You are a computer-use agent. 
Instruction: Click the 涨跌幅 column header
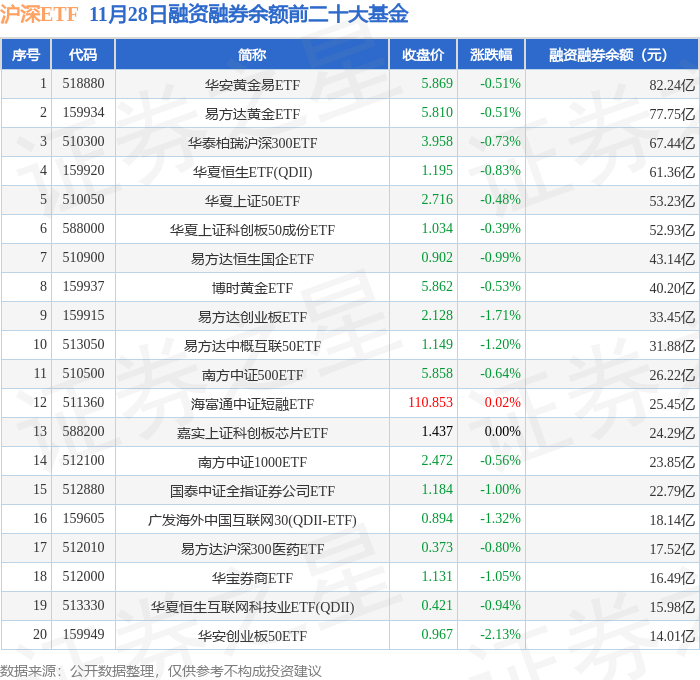[491, 55]
